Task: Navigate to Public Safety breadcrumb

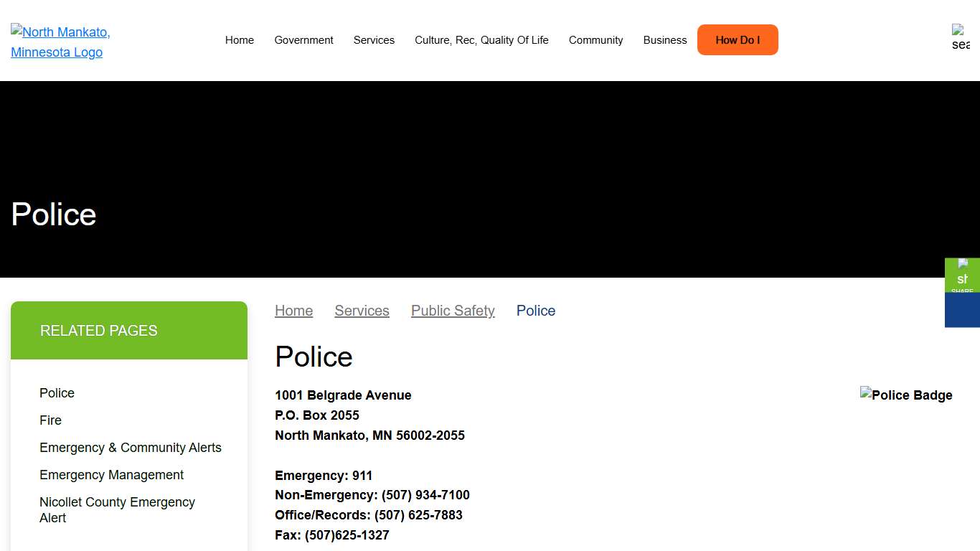Action: pos(453,311)
